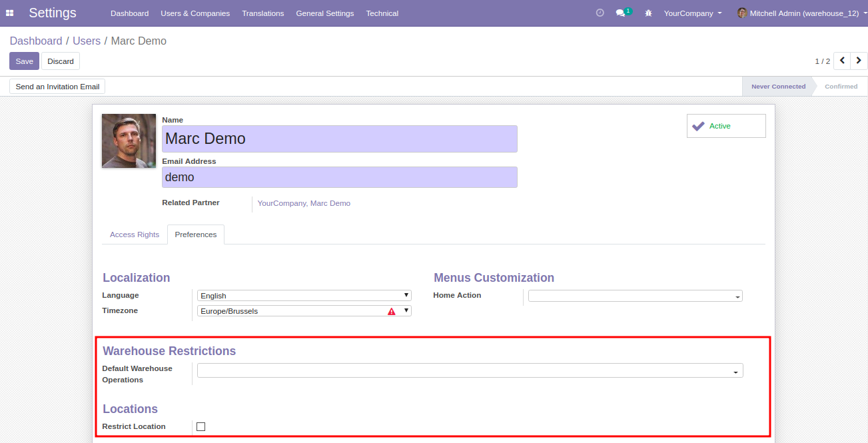Viewport: 868px width, 443px height.
Task: Open the Home Action dropdown
Action: [x=635, y=296]
